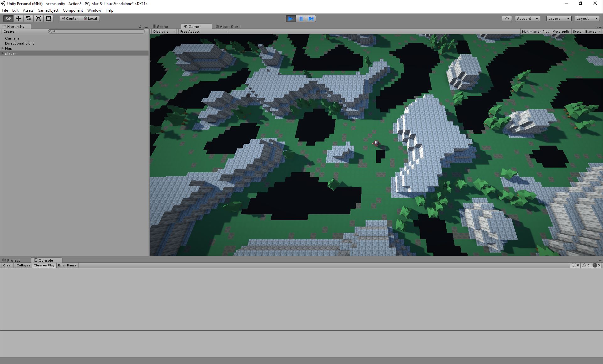Pause the running game
The image size is (603, 364).
pyautogui.click(x=301, y=19)
